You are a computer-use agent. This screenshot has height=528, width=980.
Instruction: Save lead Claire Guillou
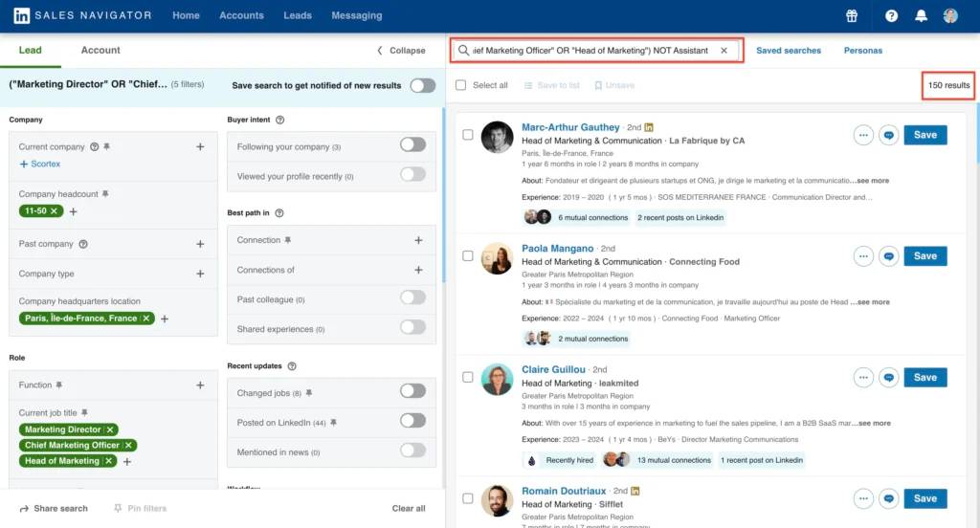(924, 377)
